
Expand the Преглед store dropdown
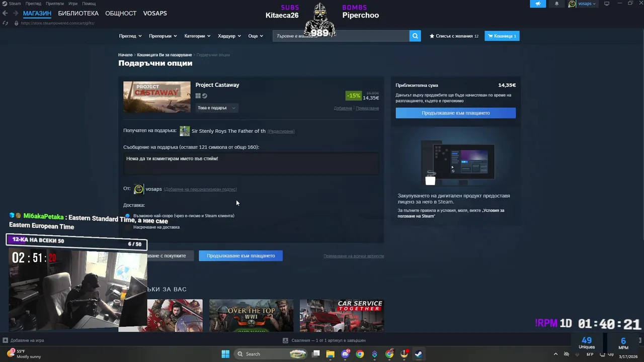coord(130,36)
